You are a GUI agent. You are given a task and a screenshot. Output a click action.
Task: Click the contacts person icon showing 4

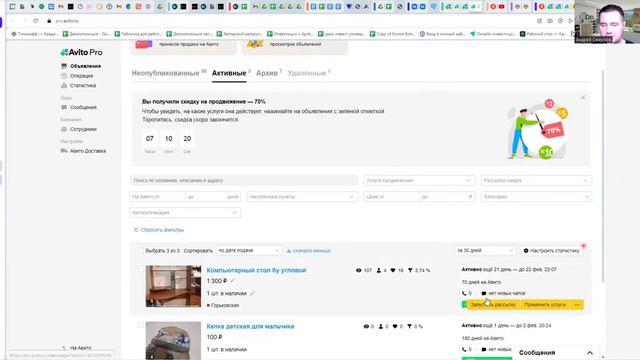click(379, 270)
